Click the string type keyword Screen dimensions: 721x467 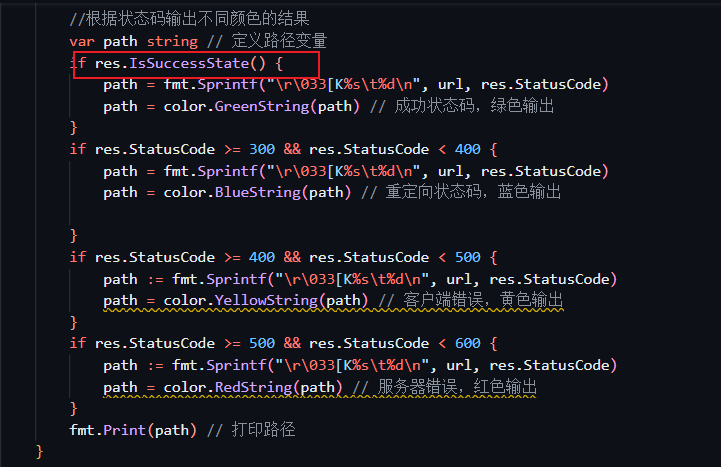pyautogui.click(x=172, y=41)
